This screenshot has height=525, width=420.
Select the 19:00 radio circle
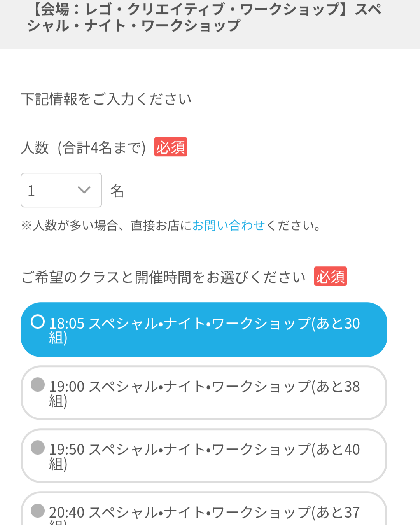(x=38, y=385)
